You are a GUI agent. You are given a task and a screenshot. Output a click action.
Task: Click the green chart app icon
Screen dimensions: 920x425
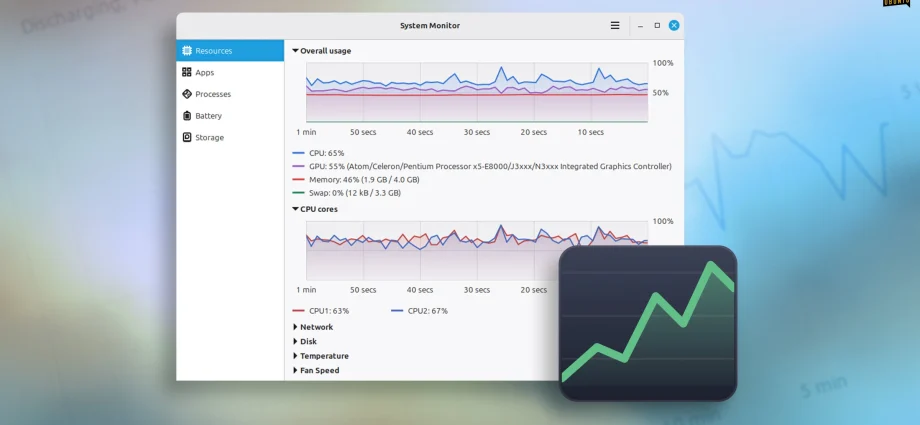(x=648, y=323)
